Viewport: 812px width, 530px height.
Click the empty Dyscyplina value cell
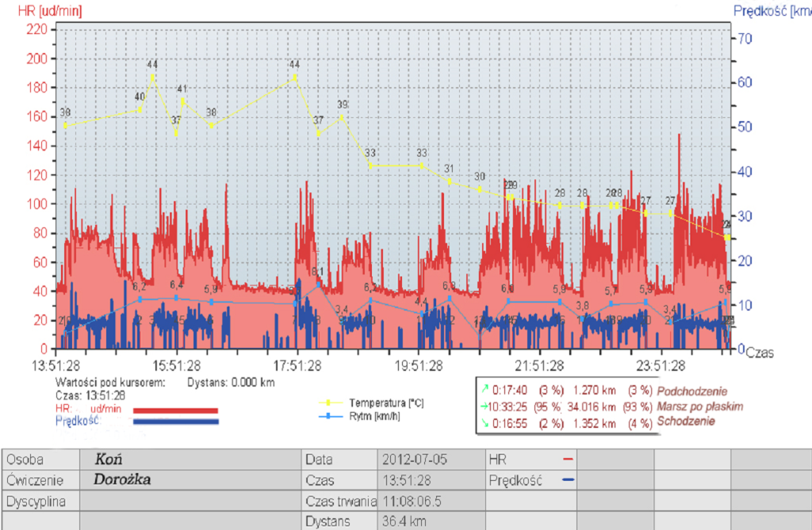(x=190, y=501)
